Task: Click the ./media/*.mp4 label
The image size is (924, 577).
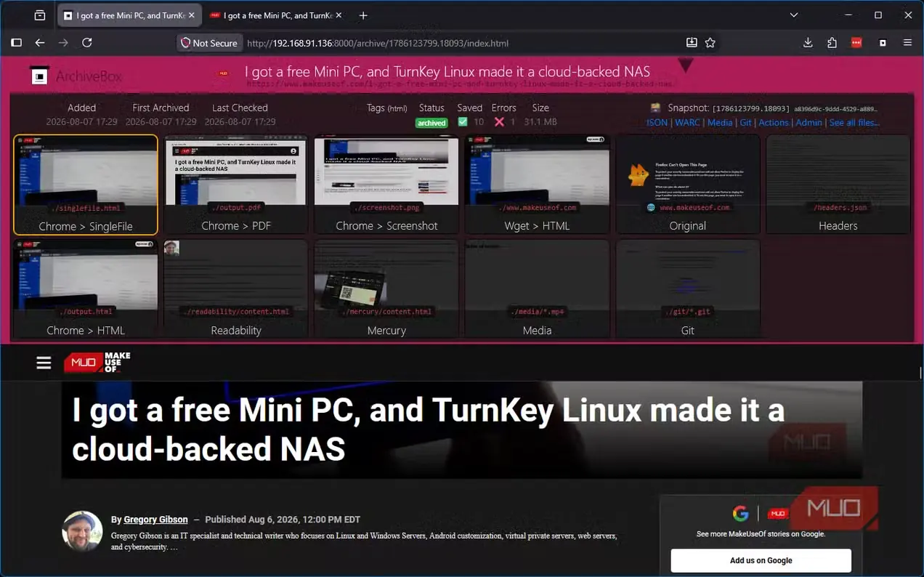Action: (537, 312)
